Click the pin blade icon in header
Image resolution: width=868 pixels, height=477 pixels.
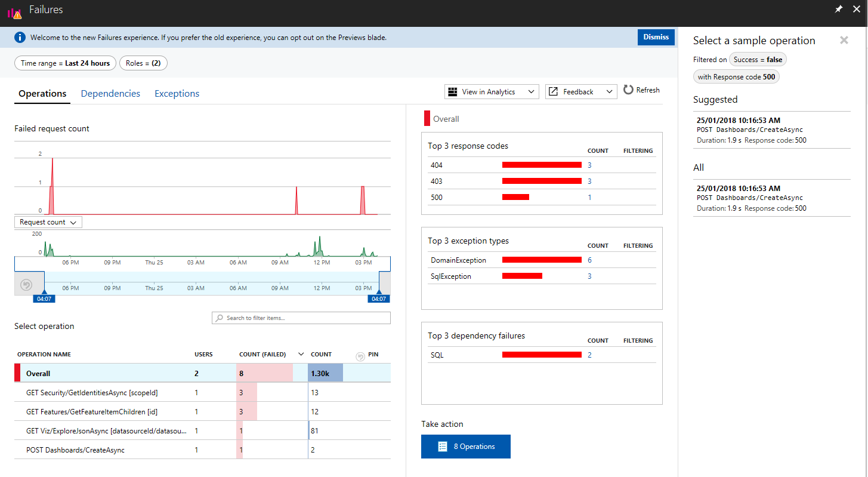point(838,10)
